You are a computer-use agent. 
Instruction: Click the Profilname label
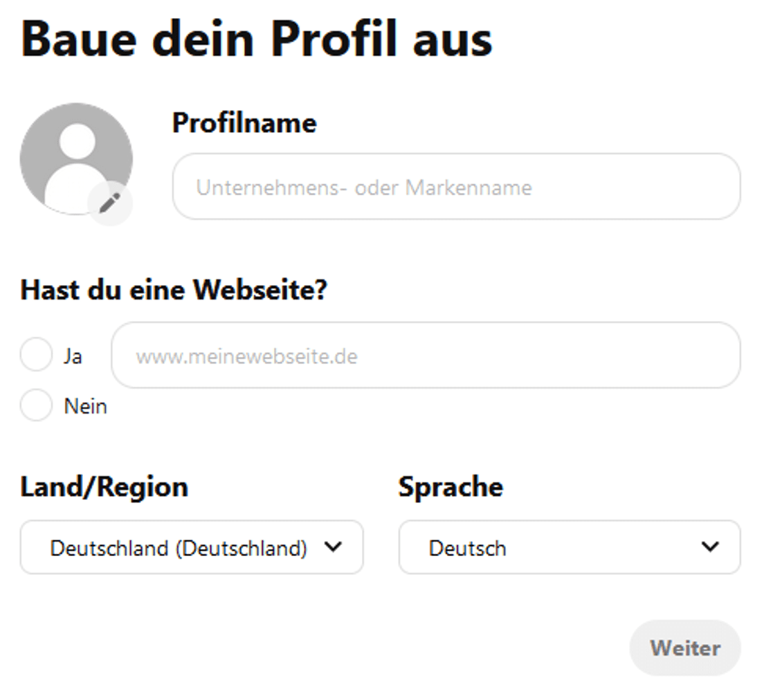(244, 122)
